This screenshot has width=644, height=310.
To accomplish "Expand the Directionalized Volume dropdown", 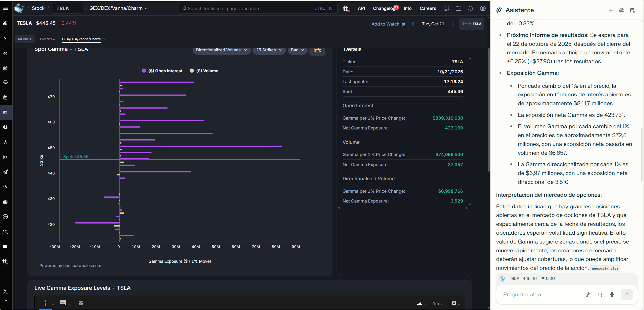I will click(221, 50).
